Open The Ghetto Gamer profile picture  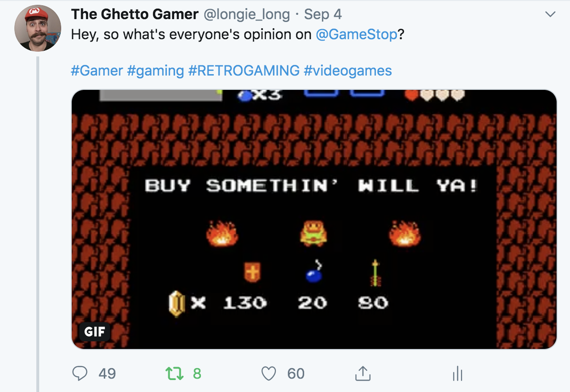[x=38, y=28]
